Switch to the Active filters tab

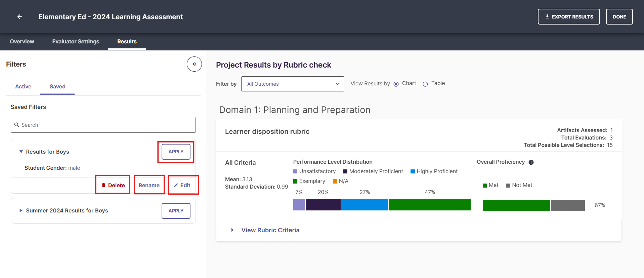[x=23, y=86]
